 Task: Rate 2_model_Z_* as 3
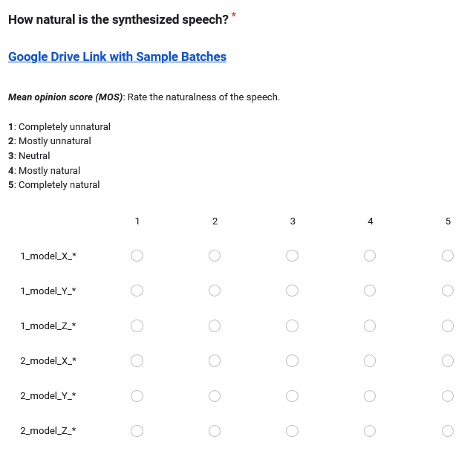(293, 430)
